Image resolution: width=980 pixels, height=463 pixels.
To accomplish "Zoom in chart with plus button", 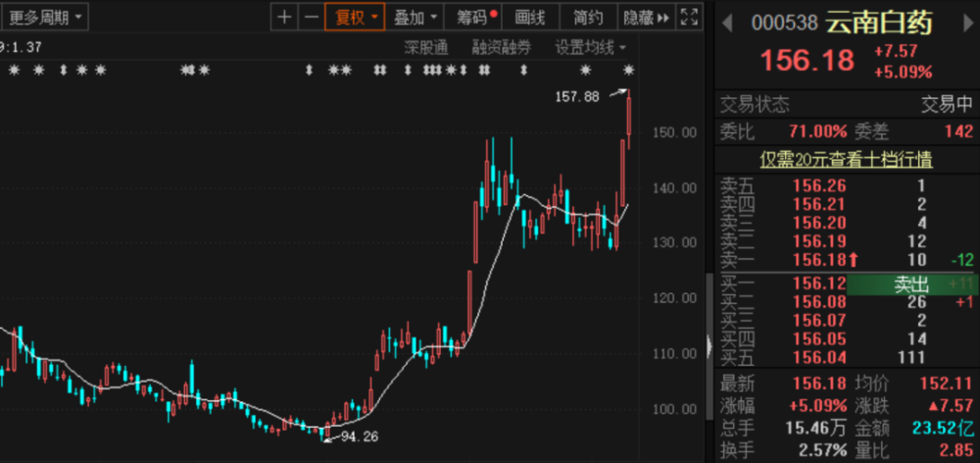I will pyautogui.click(x=284, y=17).
